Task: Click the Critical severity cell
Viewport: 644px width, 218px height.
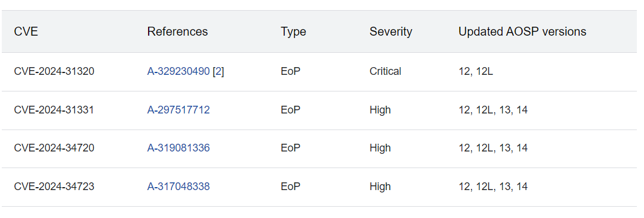Action: [x=385, y=71]
